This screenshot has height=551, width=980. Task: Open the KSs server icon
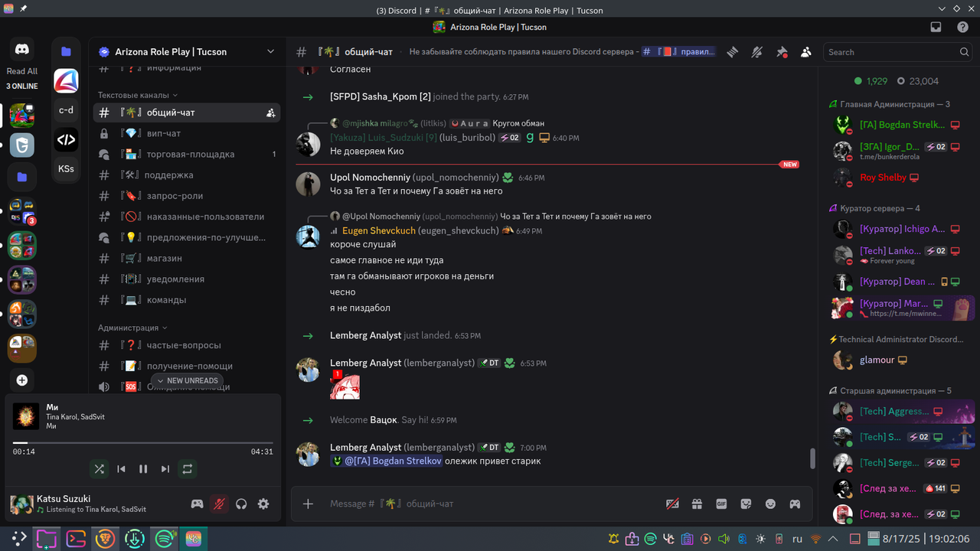click(66, 168)
